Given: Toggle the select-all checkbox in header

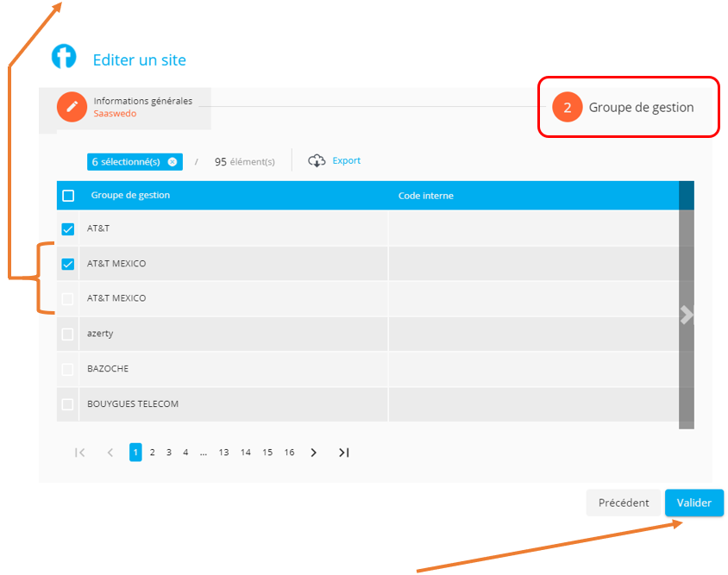Looking at the screenshot, I should [x=68, y=196].
